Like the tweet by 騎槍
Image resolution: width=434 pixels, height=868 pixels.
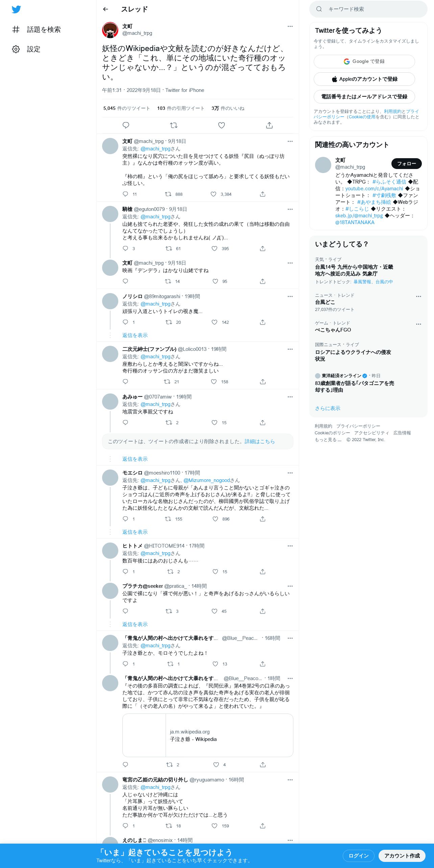coord(214,248)
